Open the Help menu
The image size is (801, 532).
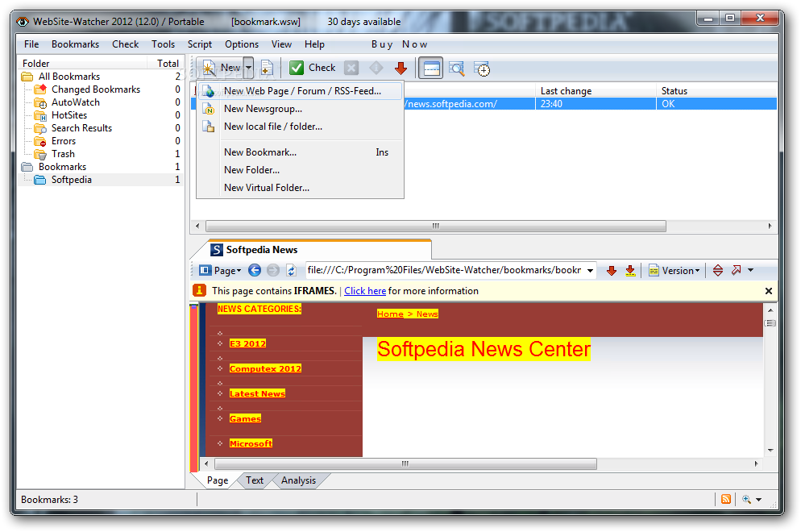[x=314, y=44]
